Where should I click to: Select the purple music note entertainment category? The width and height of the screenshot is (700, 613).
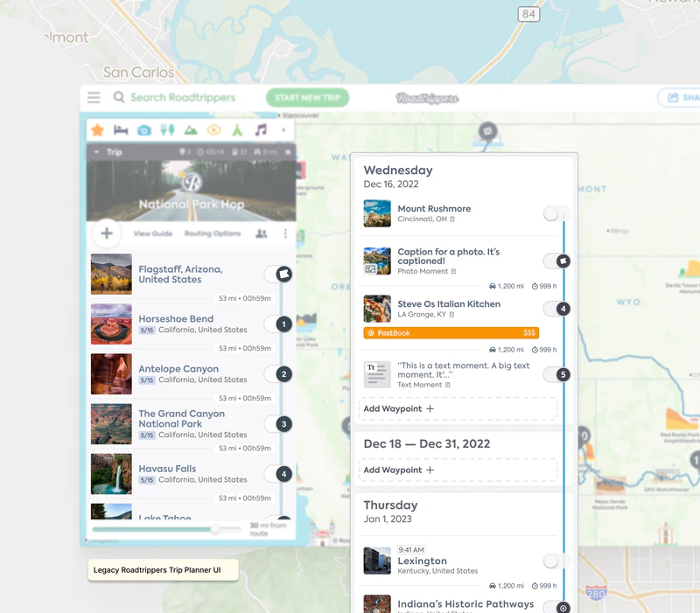click(x=261, y=129)
